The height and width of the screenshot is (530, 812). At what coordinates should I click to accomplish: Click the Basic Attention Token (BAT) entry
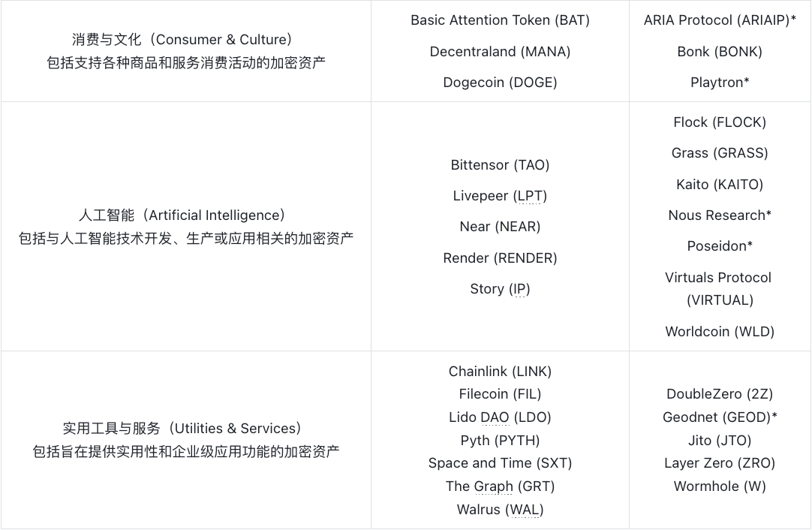tap(500, 20)
